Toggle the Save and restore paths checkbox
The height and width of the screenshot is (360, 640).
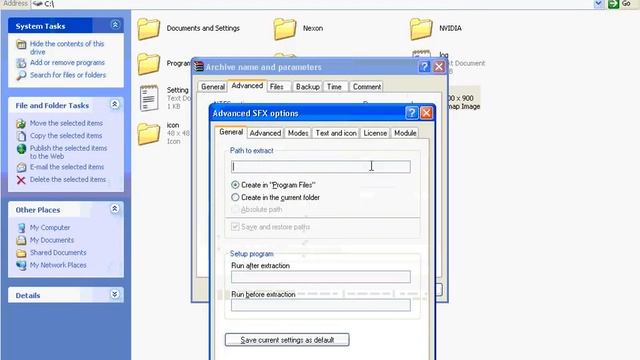pos(235,227)
